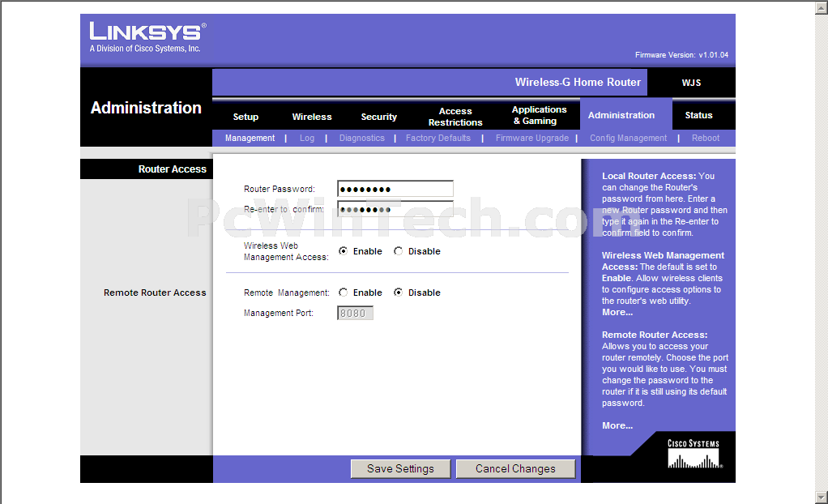Open the Access Restrictions tab
The image size is (828, 504).
tap(455, 117)
